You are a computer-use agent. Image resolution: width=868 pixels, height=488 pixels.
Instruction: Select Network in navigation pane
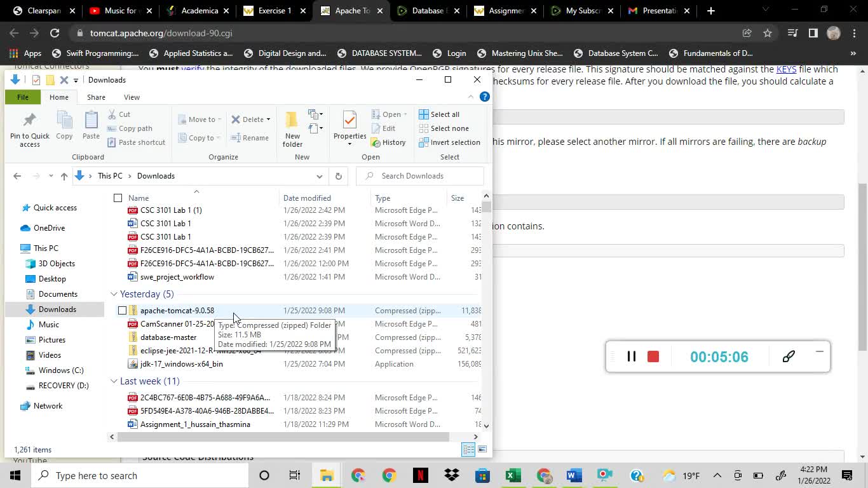[x=48, y=406]
